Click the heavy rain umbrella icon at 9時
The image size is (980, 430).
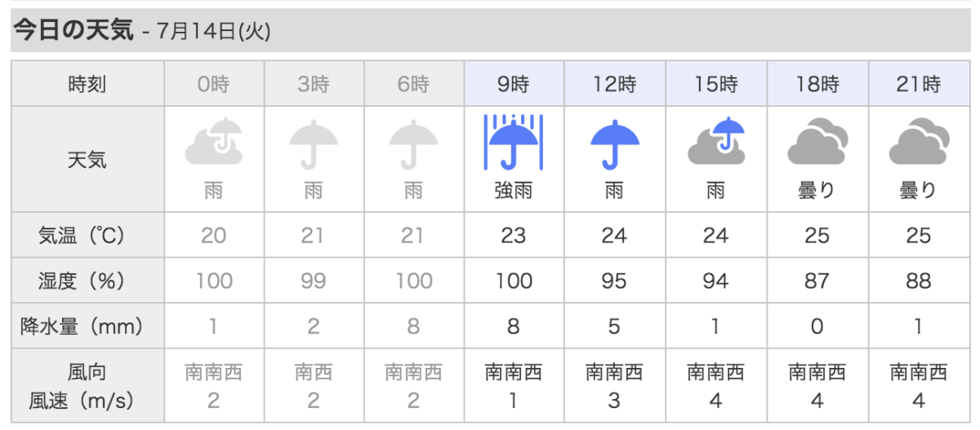[514, 141]
